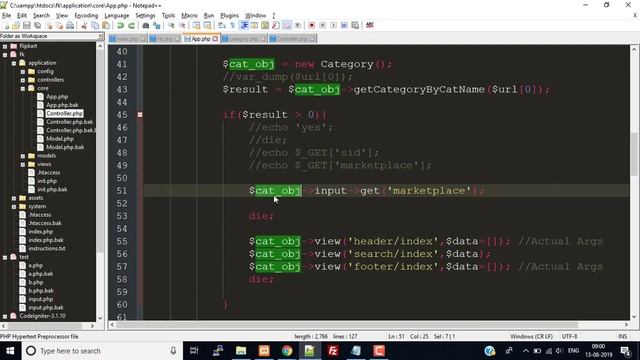The width and height of the screenshot is (640, 360).
Task: Click UTF-8 encoding in status bar
Action: pos(569,337)
